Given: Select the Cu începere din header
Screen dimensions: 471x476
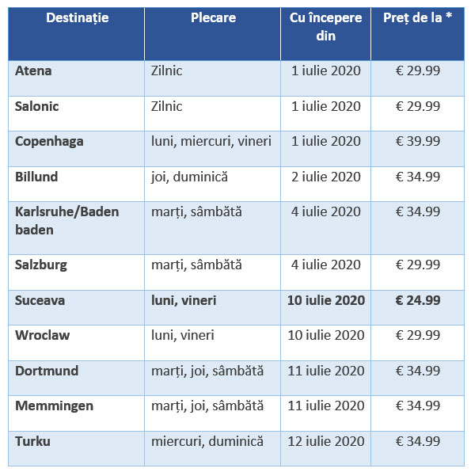Looking at the screenshot, I should pos(325,34).
